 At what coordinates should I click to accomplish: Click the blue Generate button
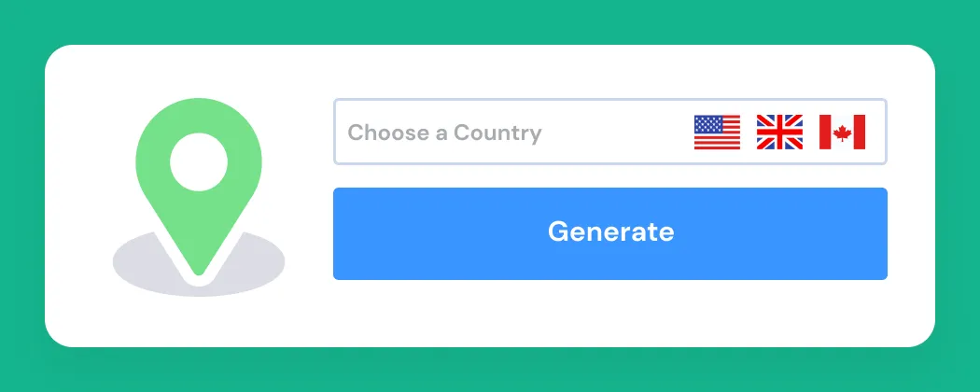(x=610, y=234)
